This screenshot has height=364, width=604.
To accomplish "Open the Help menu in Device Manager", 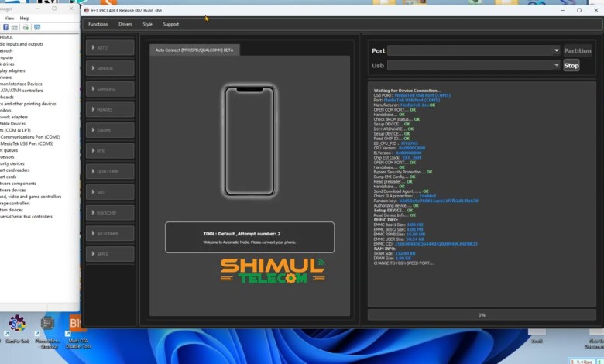I will pyautogui.click(x=25, y=18).
